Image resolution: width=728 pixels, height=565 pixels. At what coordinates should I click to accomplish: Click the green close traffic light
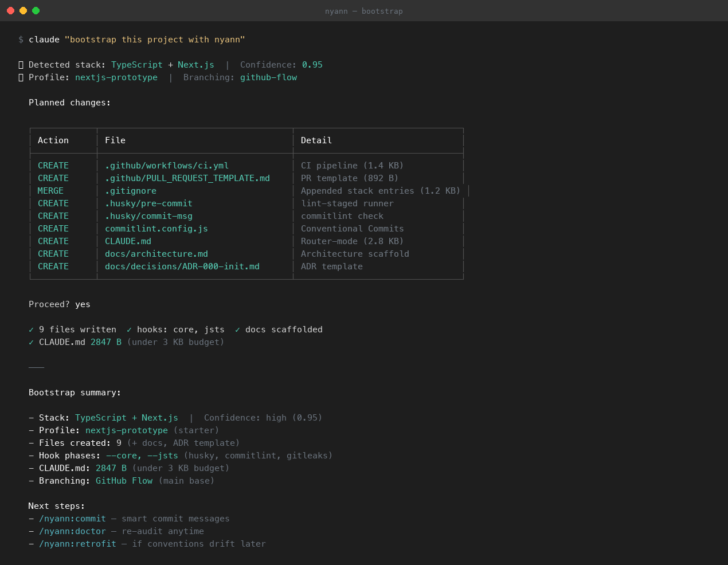[36, 10]
